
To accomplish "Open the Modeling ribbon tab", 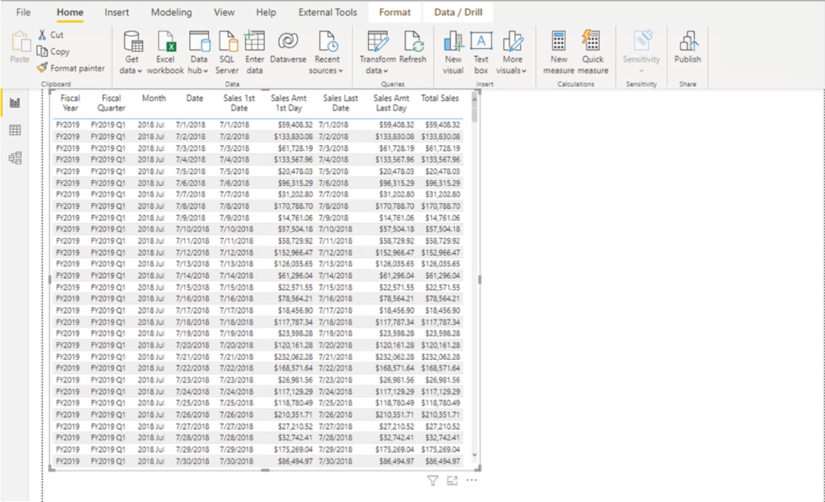I will [x=171, y=13].
